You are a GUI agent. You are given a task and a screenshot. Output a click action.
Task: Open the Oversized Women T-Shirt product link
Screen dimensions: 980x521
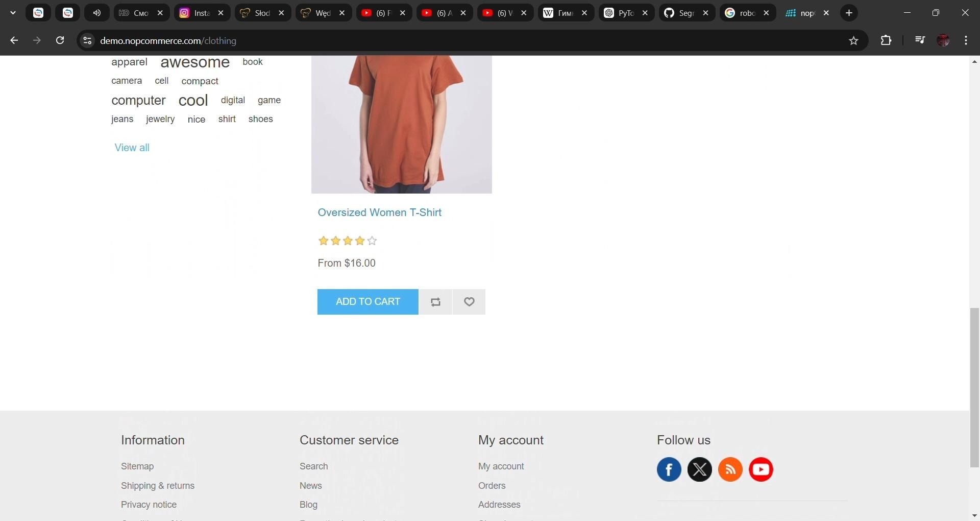pos(379,212)
